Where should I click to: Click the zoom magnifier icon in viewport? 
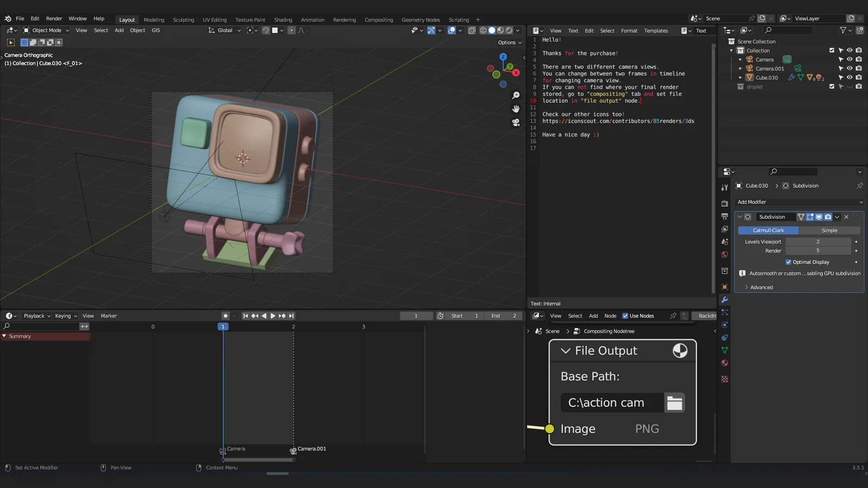[x=516, y=95]
